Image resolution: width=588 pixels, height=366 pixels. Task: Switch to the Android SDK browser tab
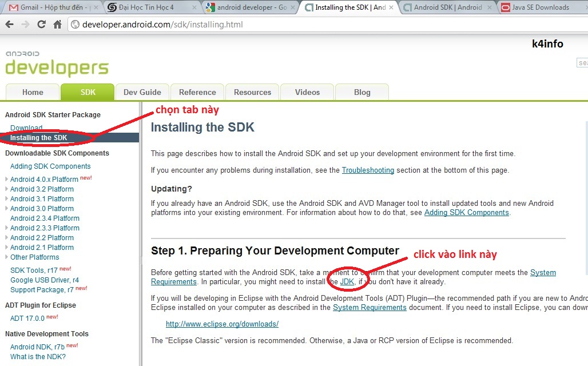tap(447, 7)
